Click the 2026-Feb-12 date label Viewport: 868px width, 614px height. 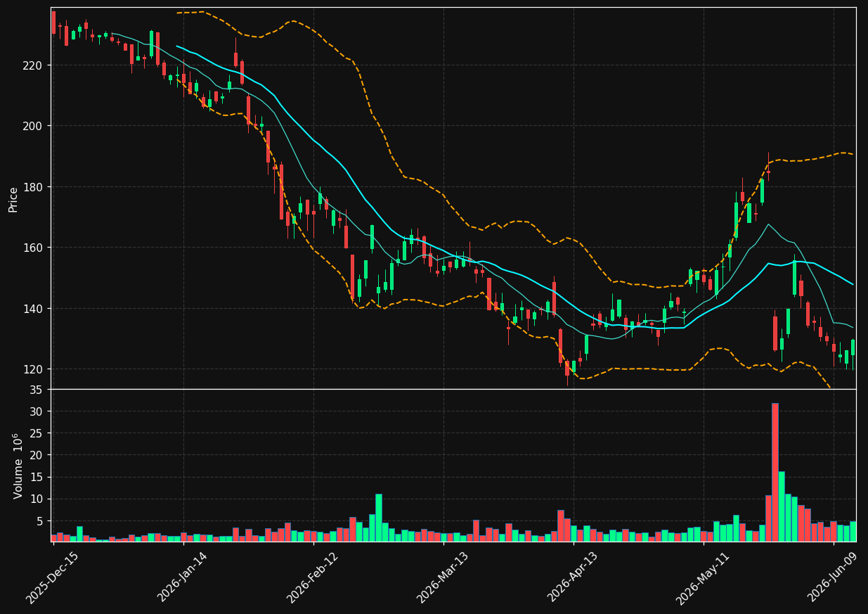click(313, 577)
